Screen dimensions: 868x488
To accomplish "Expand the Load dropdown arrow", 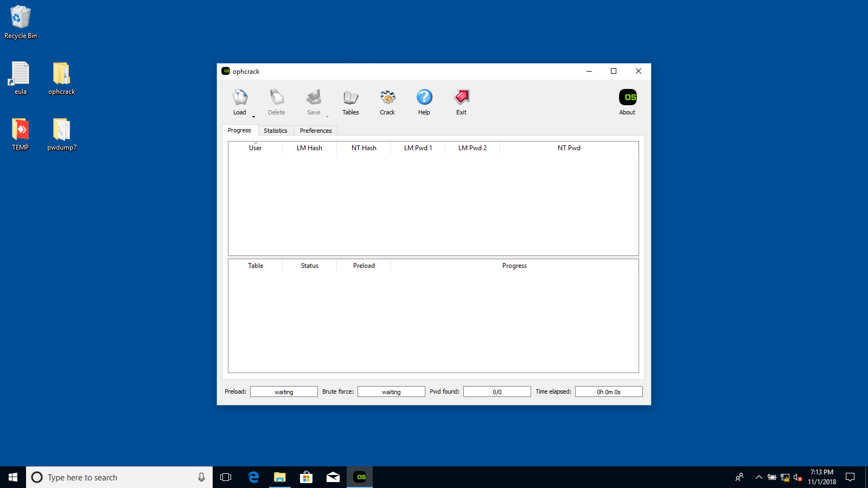I will coord(253,117).
